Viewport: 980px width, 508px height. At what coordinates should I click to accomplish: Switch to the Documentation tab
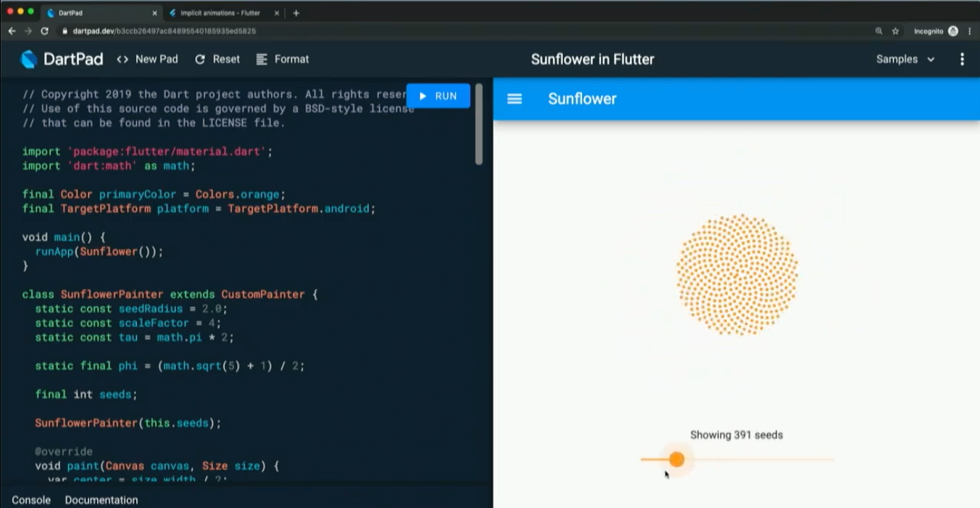[101, 500]
